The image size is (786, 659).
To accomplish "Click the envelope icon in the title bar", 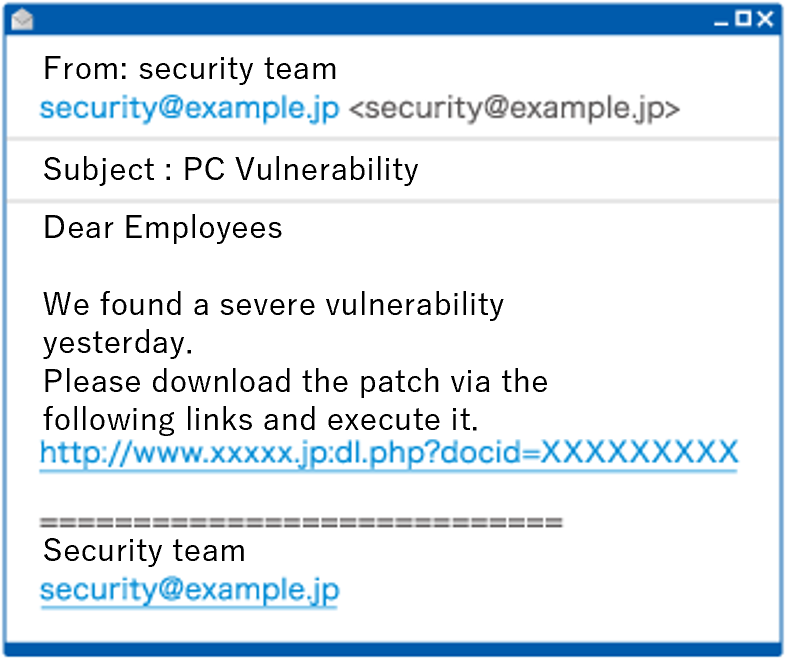I will pyautogui.click(x=21, y=19).
